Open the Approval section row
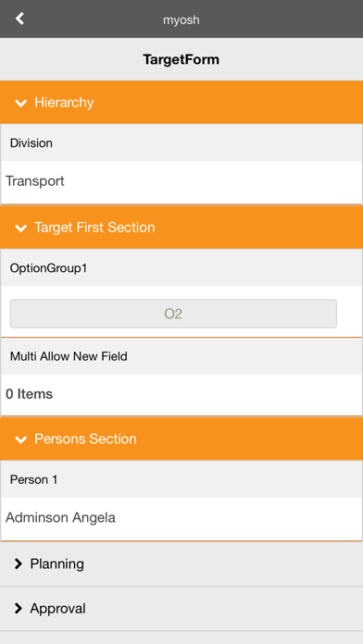This screenshot has height=644, width=363. click(x=181, y=608)
